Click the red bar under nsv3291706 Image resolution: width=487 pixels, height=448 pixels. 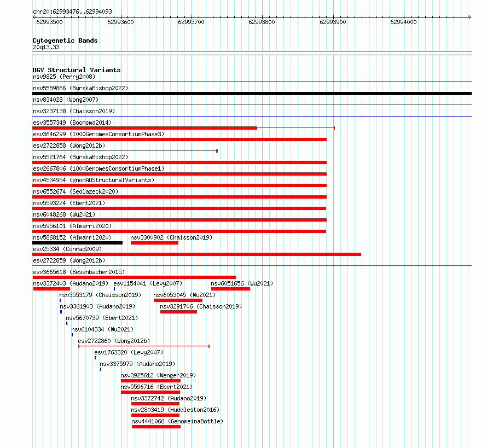coord(178,312)
